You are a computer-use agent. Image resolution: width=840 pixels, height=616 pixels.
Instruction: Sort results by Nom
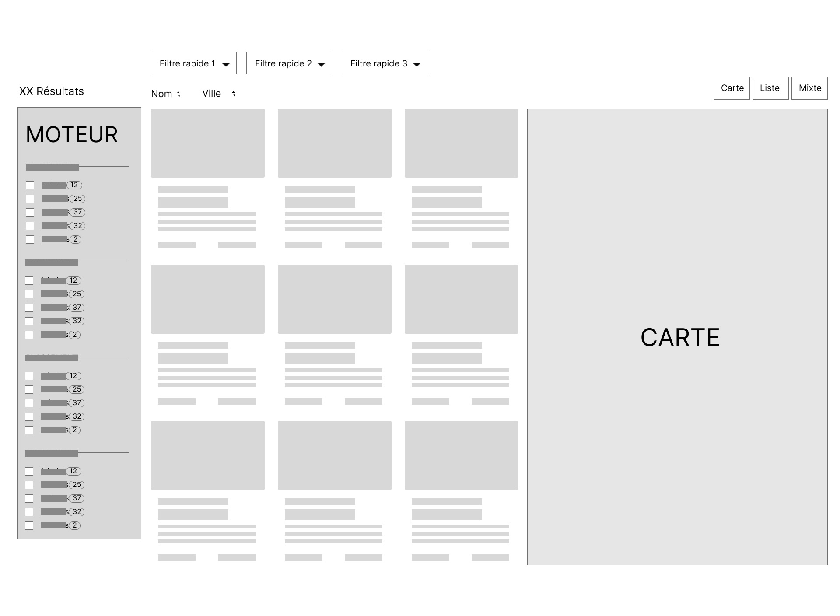tap(161, 94)
